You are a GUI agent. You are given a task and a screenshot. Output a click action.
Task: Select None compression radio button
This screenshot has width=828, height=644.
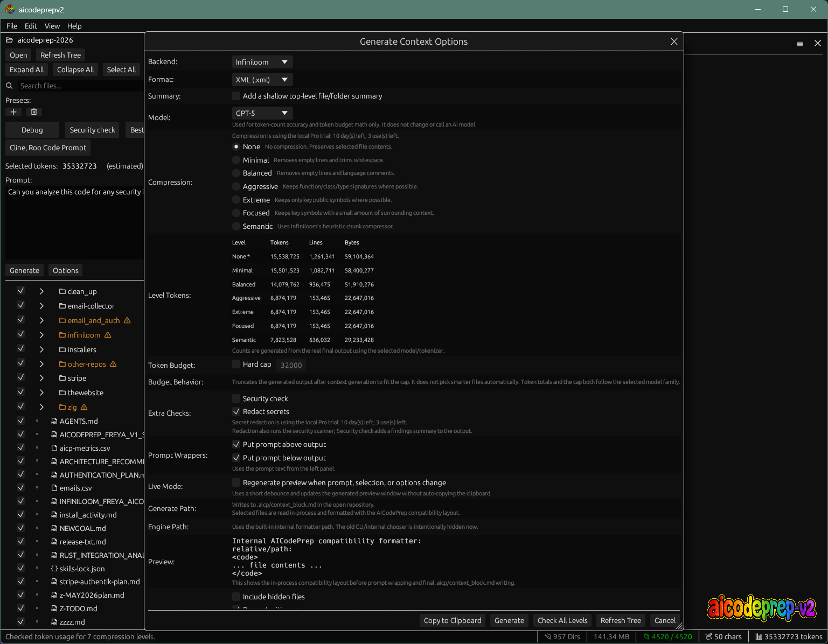[236, 146]
